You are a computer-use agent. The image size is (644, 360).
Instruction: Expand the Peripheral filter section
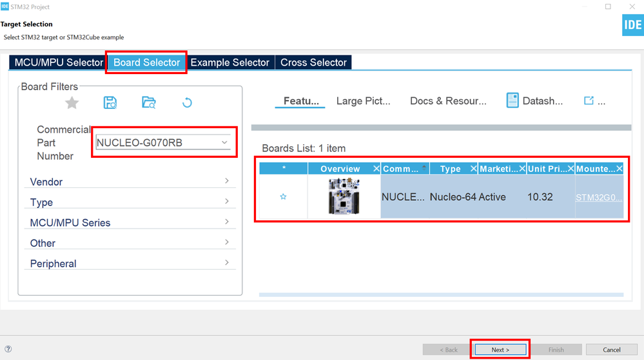click(130, 263)
